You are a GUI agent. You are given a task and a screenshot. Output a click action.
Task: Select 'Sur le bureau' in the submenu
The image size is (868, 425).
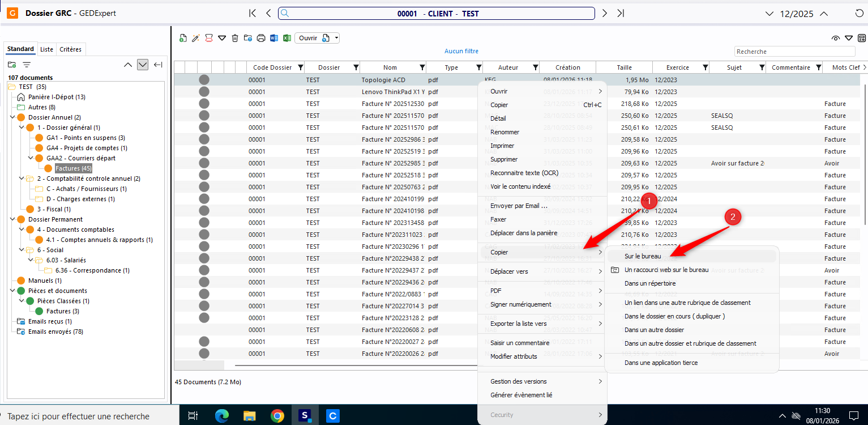click(642, 257)
